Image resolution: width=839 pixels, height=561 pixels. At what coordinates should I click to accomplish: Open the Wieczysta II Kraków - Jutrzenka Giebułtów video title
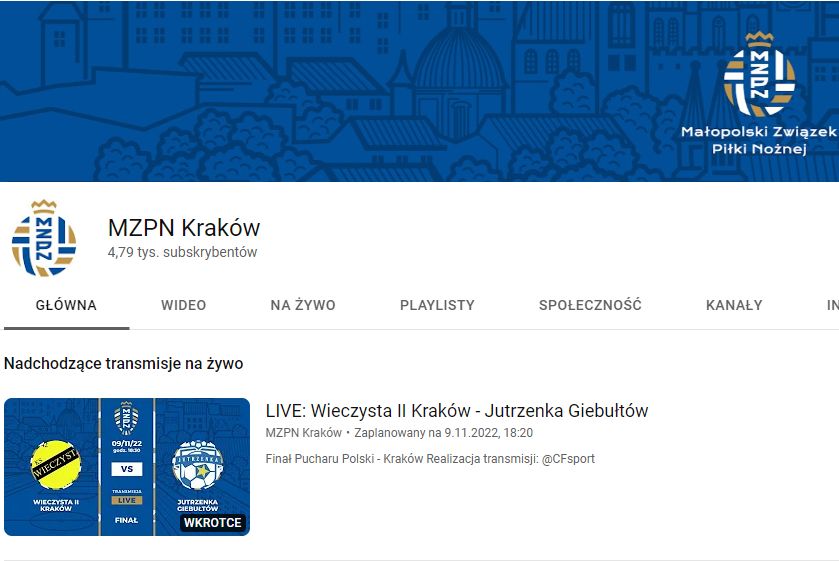coord(457,411)
